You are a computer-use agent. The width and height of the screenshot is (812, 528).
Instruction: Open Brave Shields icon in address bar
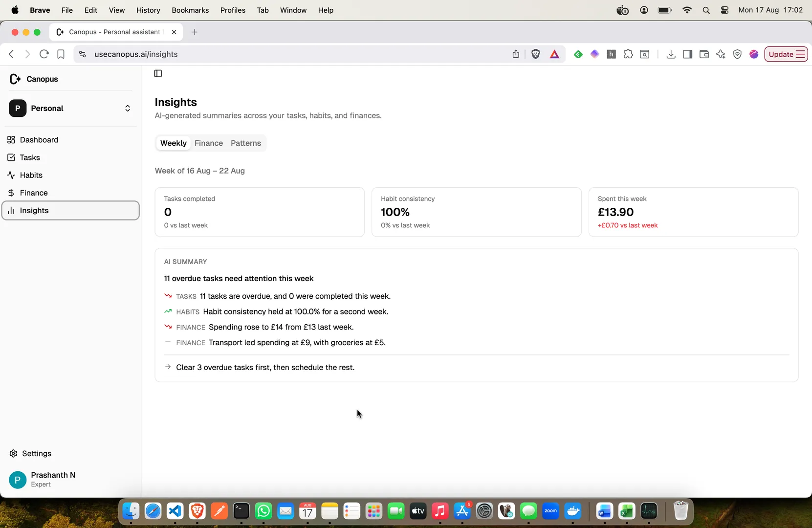click(x=536, y=54)
